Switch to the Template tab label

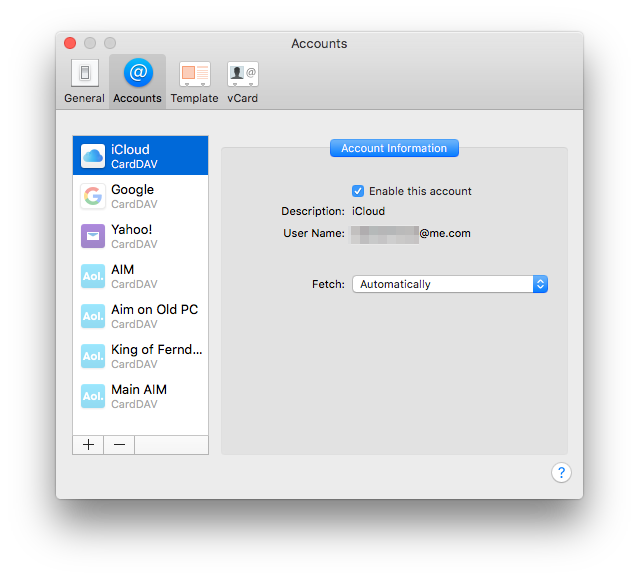pyautogui.click(x=194, y=98)
